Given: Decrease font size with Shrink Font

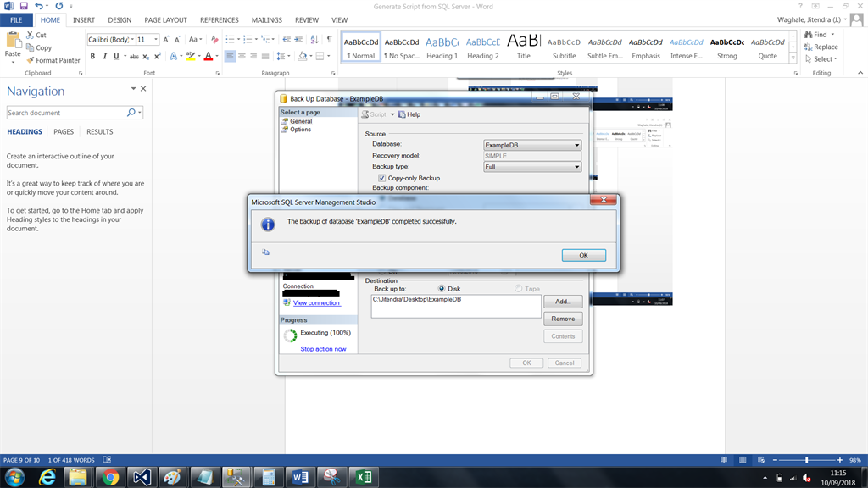Looking at the screenshot, I should pos(177,39).
